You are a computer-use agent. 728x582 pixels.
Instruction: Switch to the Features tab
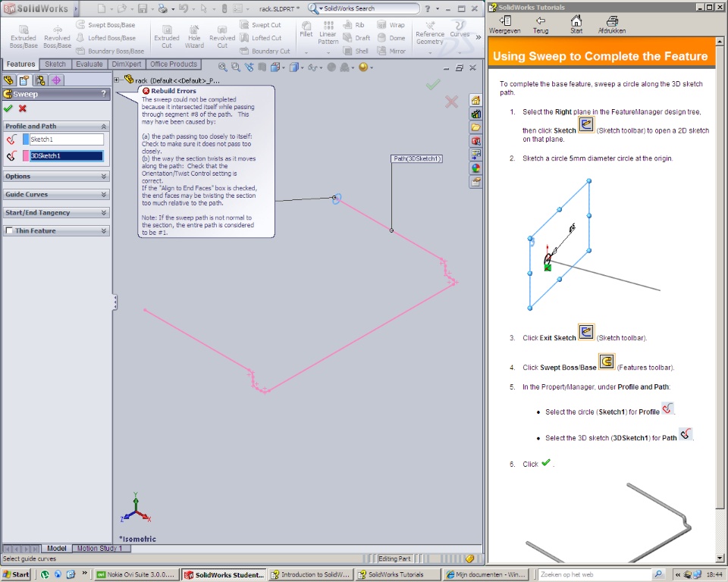[x=20, y=64]
